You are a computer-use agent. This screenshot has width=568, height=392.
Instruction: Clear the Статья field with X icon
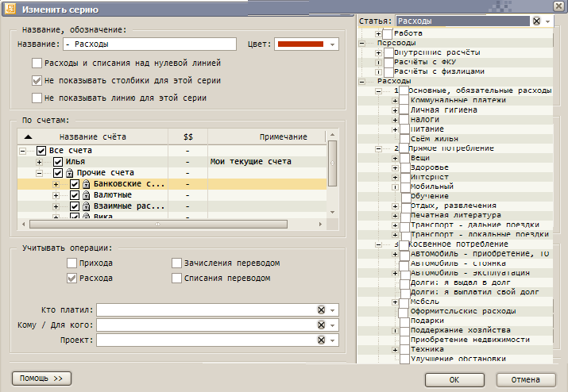(x=537, y=21)
